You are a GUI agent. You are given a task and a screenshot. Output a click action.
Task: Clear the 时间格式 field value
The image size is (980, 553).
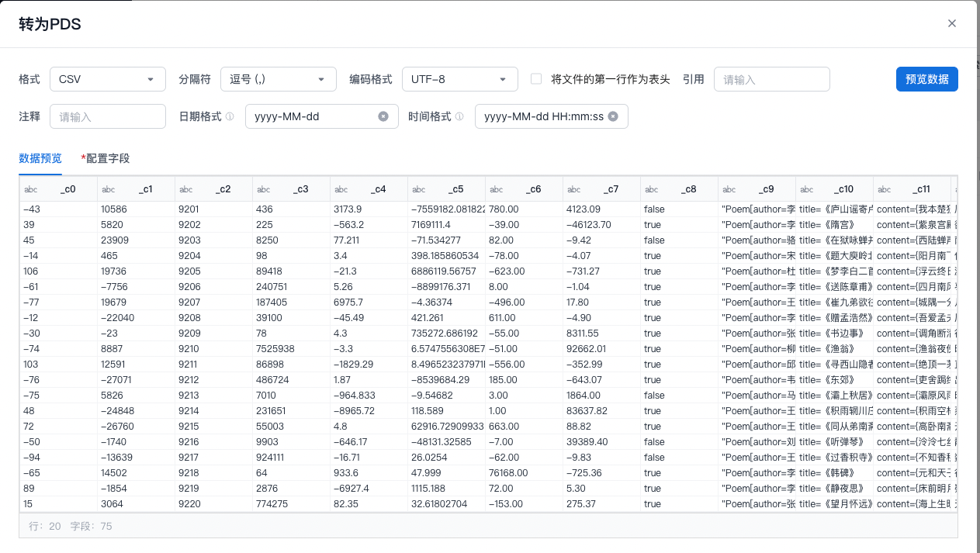[613, 116]
